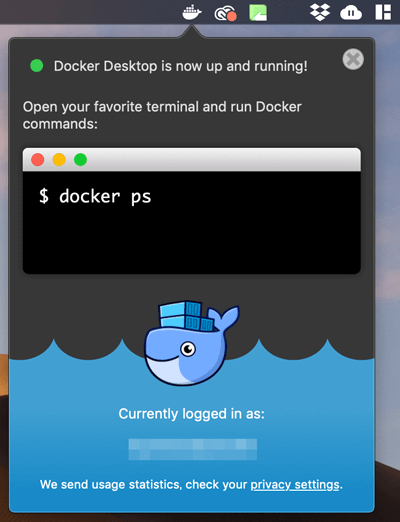Open the window layout menu bar icon
The width and height of the screenshot is (400, 522).
pos(383,12)
